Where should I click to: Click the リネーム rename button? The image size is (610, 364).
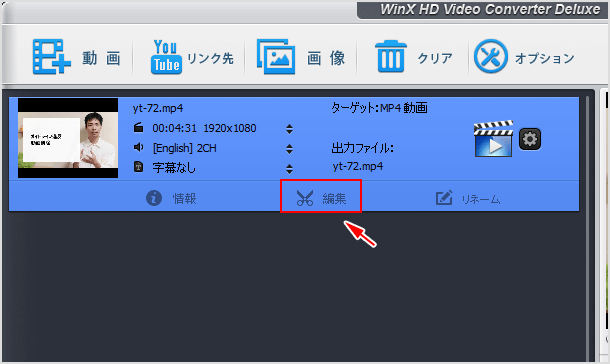pos(468,198)
